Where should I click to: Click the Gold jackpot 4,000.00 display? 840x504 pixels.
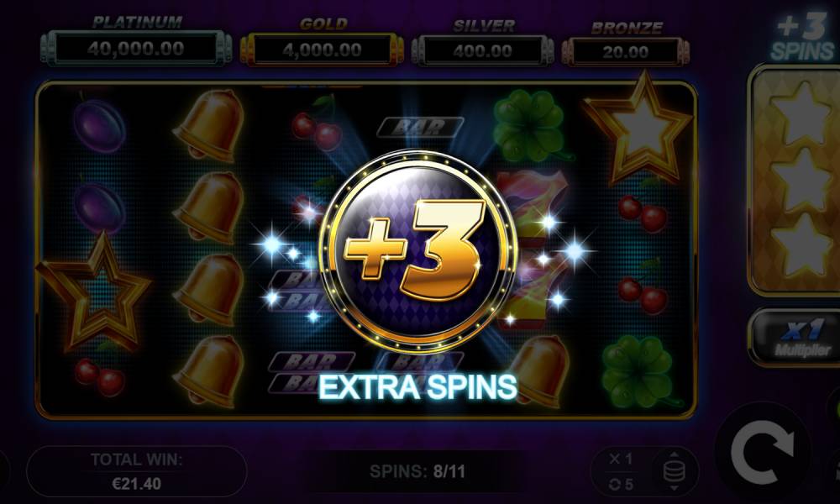click(x=322, y=50)
